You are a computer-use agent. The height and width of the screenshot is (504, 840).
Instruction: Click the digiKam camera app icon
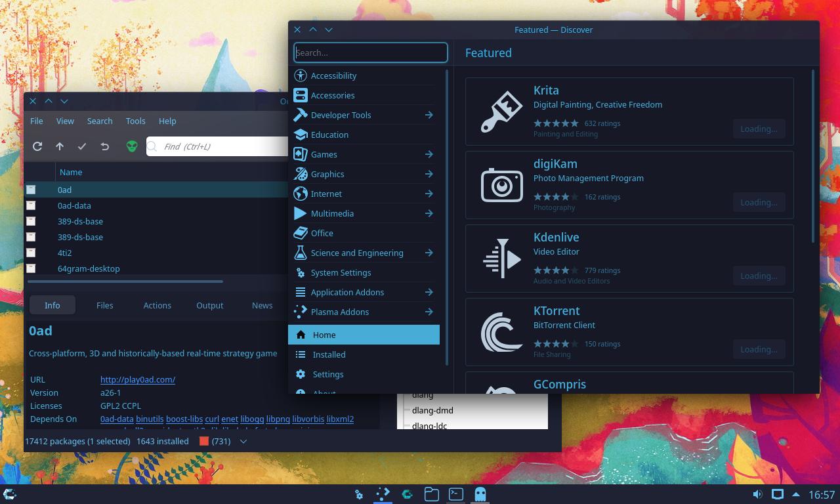click(x=502, y=185)
